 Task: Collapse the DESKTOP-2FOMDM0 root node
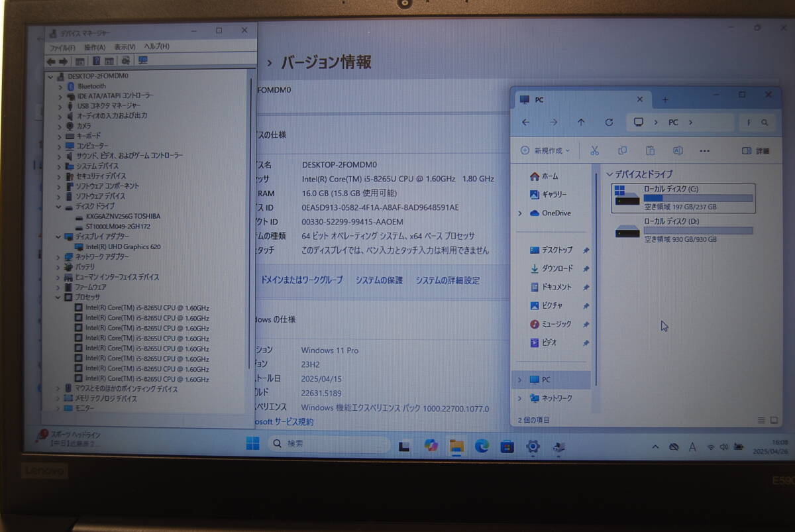[51, 76]
